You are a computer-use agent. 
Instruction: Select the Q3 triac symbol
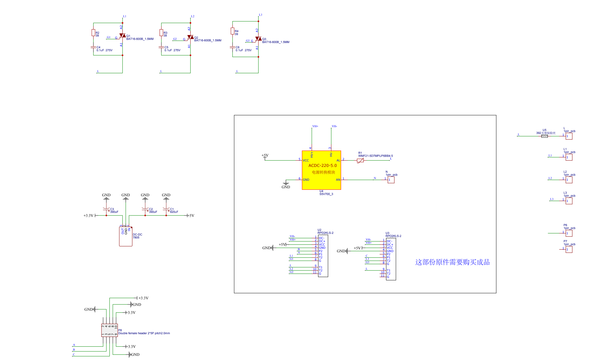(258, 39)
